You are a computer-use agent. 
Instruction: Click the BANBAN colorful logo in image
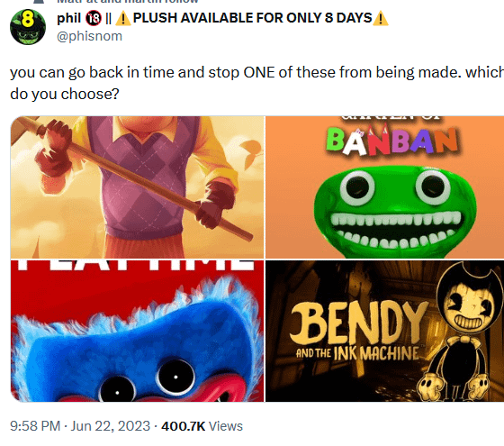point(391,141)
